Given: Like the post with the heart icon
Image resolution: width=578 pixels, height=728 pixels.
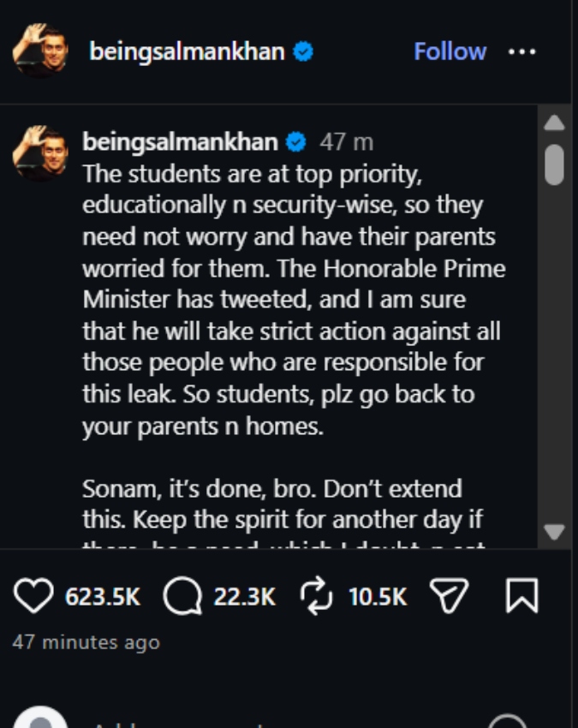Looking at the screenshot, I should pos(33,596).
